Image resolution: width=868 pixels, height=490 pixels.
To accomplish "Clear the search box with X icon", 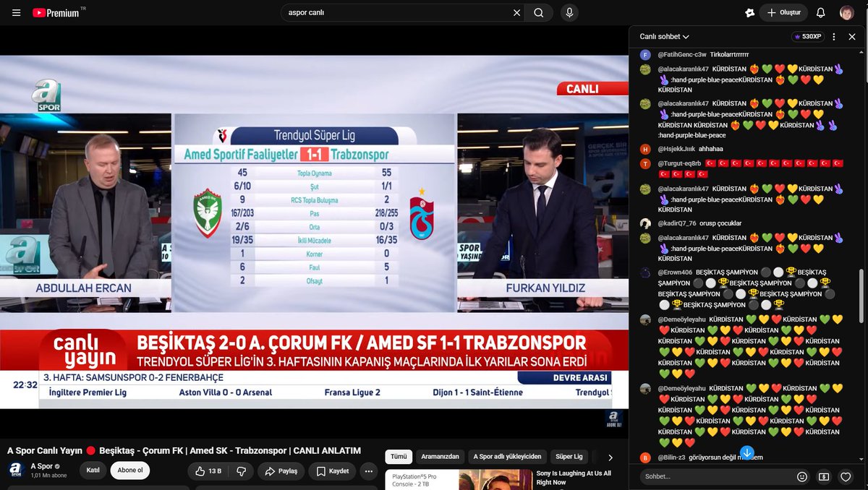I will click(x=516, y=13).
